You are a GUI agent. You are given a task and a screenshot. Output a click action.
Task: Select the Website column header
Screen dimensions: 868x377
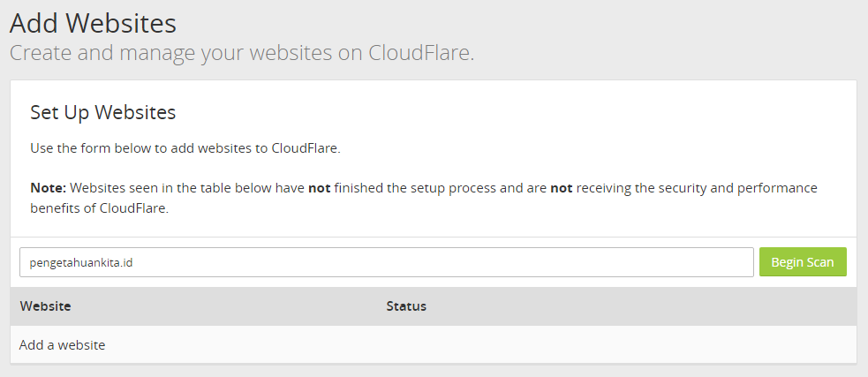point(45,306)
